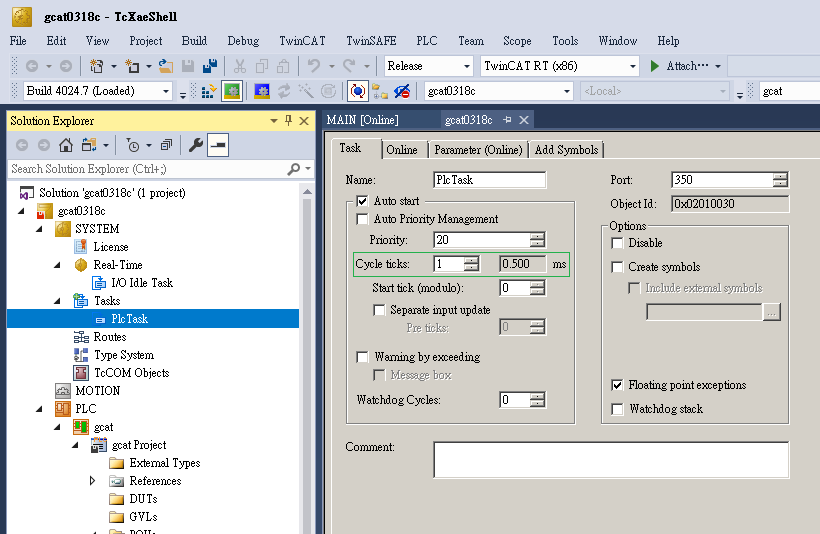The image size is (820, 534).
Task: Click the ellipsis browse button under Options
Action: coord(770,312)
